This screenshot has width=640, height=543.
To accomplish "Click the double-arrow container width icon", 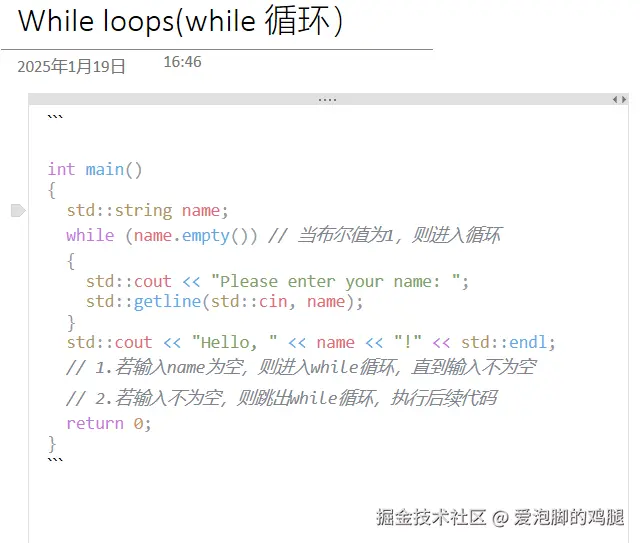I will pos(619,99).
